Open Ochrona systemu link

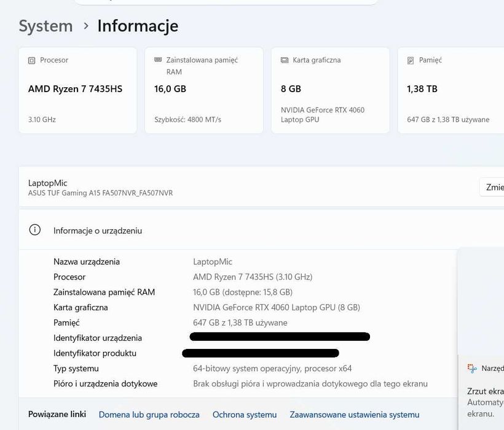244,415
